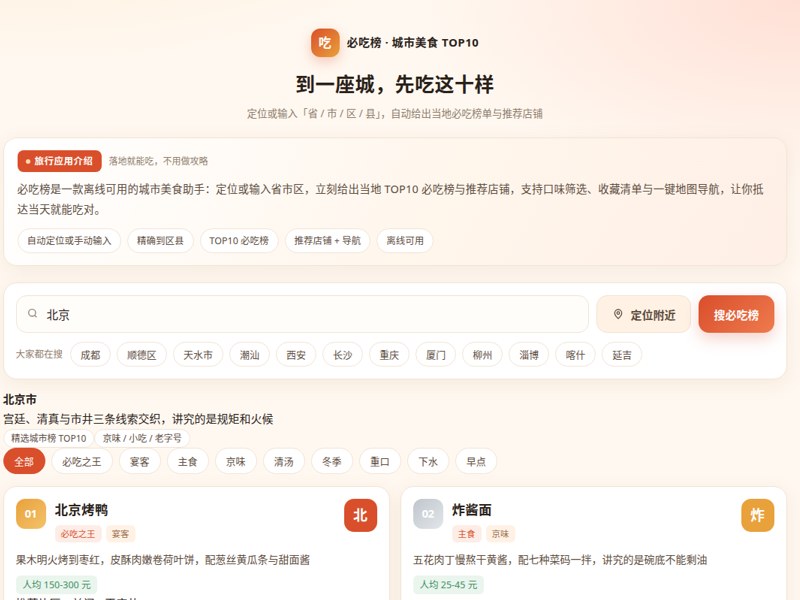The width and height of the screenshot is (800, 600).
Task: Click the 人均 25-45 元 price label
Action: tap(448, 585)
